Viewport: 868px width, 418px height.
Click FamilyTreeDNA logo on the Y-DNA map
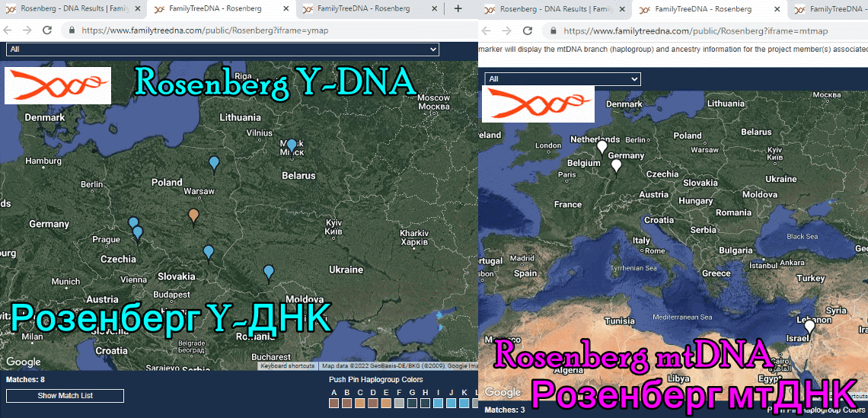click(58, 85)
